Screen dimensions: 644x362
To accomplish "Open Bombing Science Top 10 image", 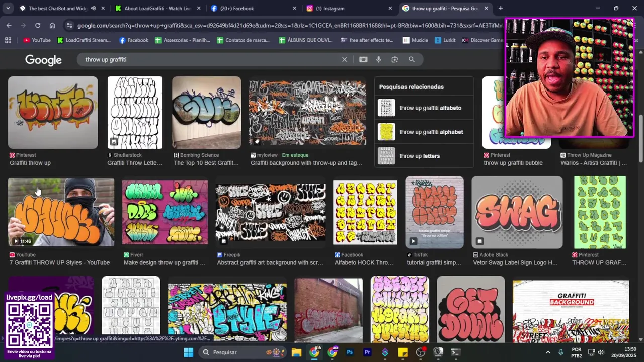I will point(206,113).
